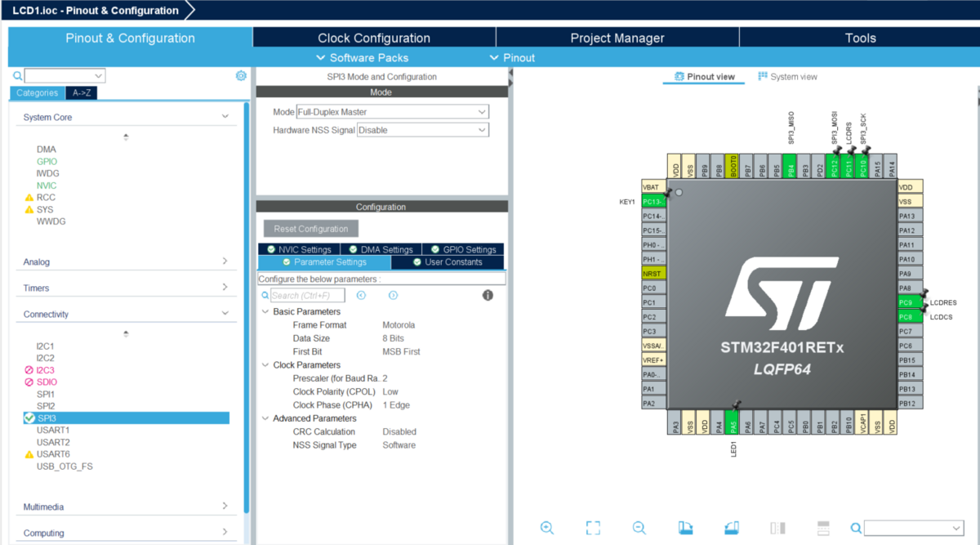Fit the chip to the screen
The image size is (980, 545).
coord(593,528)
